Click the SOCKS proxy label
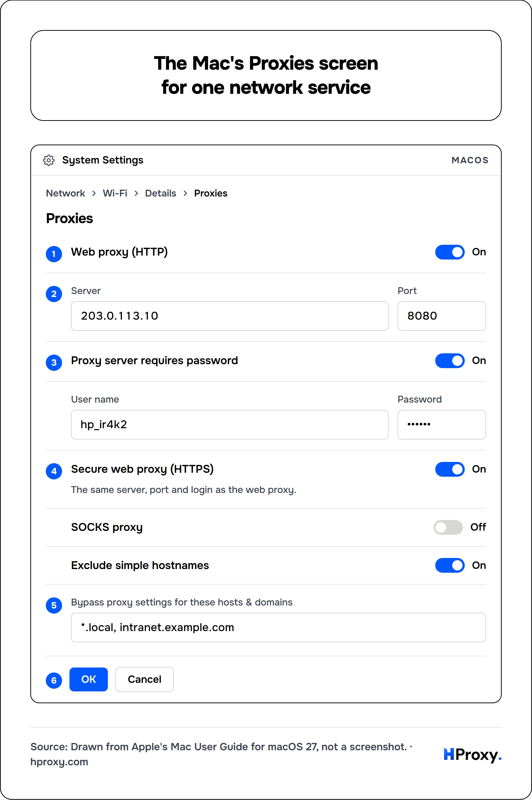 coord(107,527)
